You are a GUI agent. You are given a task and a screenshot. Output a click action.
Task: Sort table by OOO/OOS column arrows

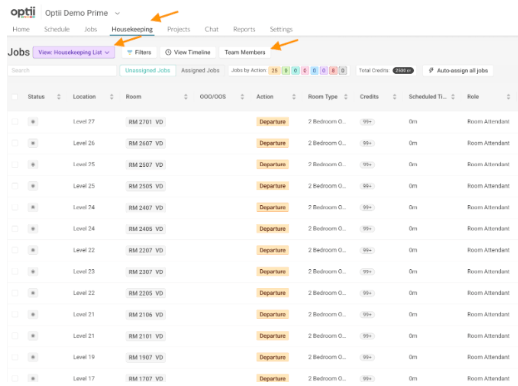coord(242,97)
